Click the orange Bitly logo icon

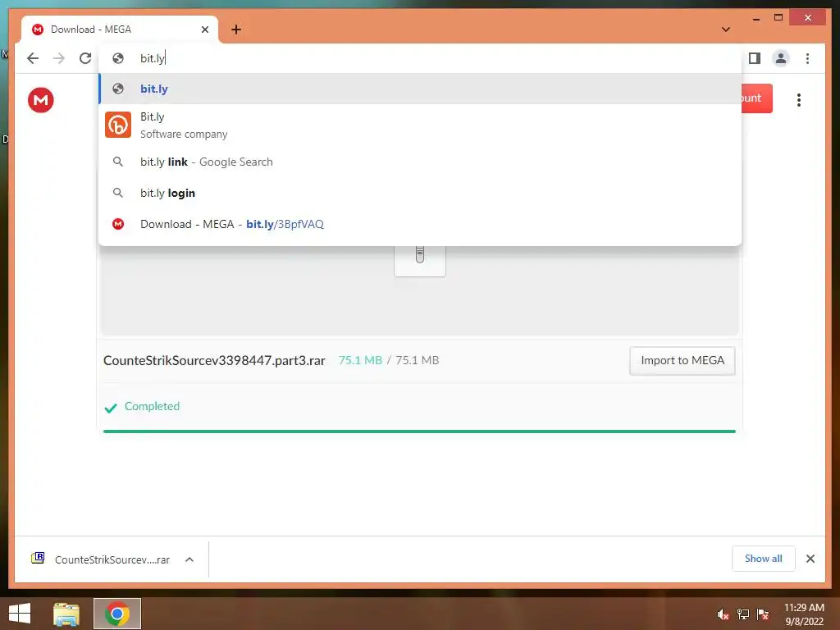(118, 125)
